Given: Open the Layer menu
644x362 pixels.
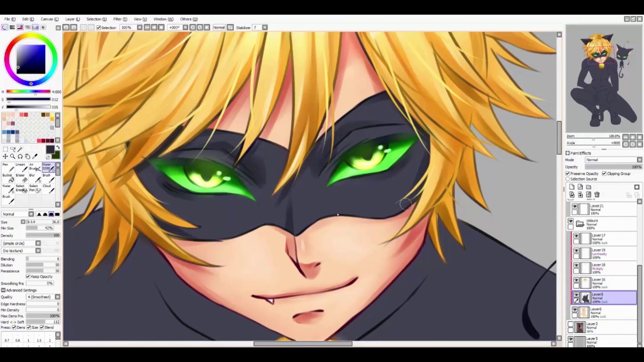Looking at the screenshot, I should 72,19.
